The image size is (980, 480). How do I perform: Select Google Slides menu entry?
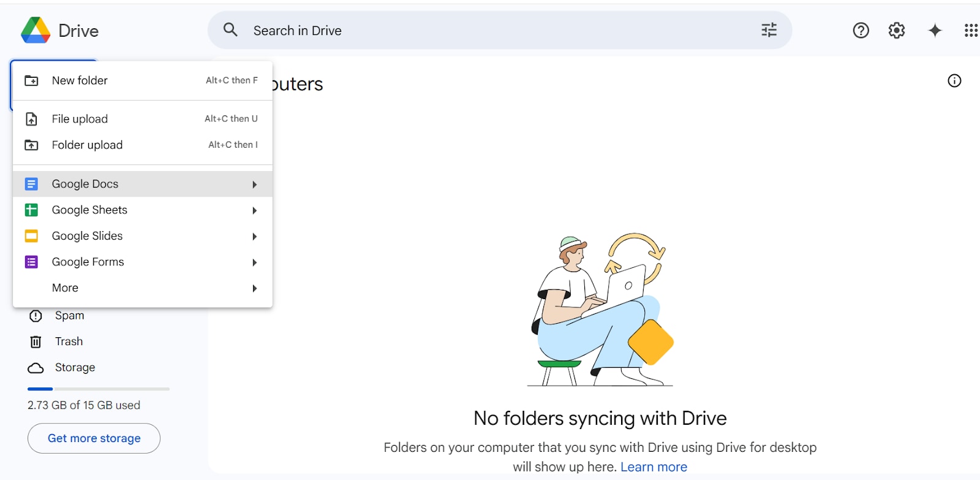coord(143,236)
